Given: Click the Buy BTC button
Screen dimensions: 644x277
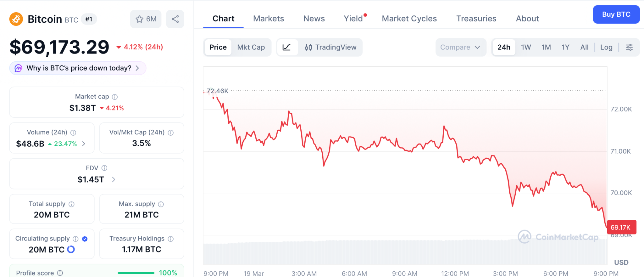Looking at the screenshot, I should tap(616, 14).
